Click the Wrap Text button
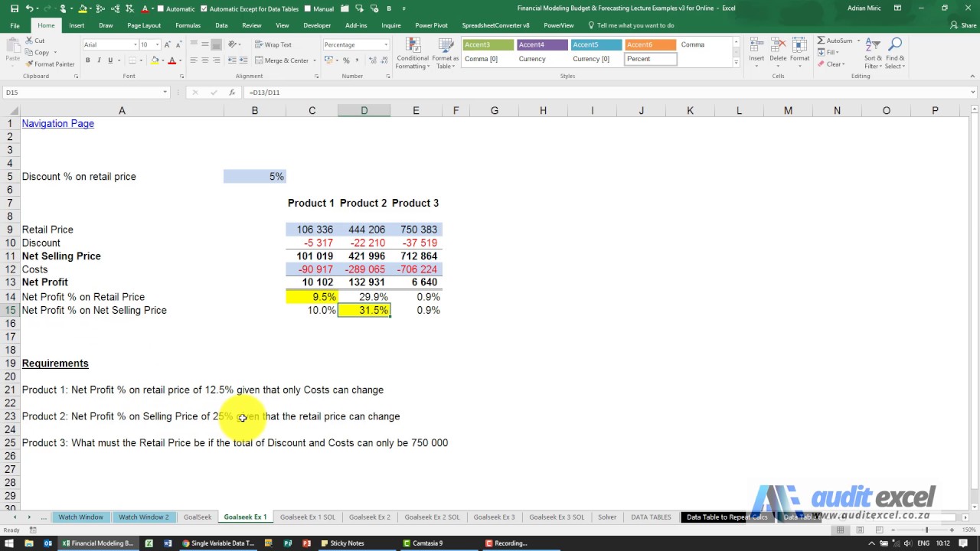 (273, 44)
